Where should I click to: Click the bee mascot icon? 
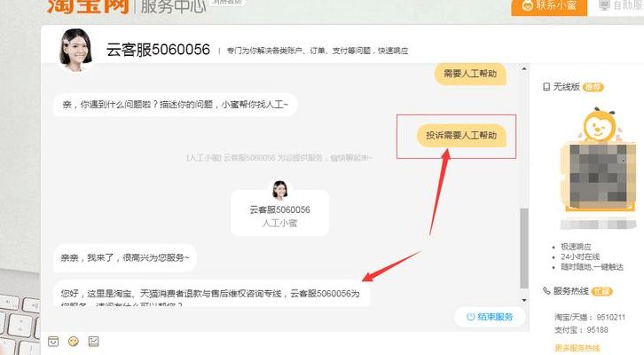coord(600,125)
